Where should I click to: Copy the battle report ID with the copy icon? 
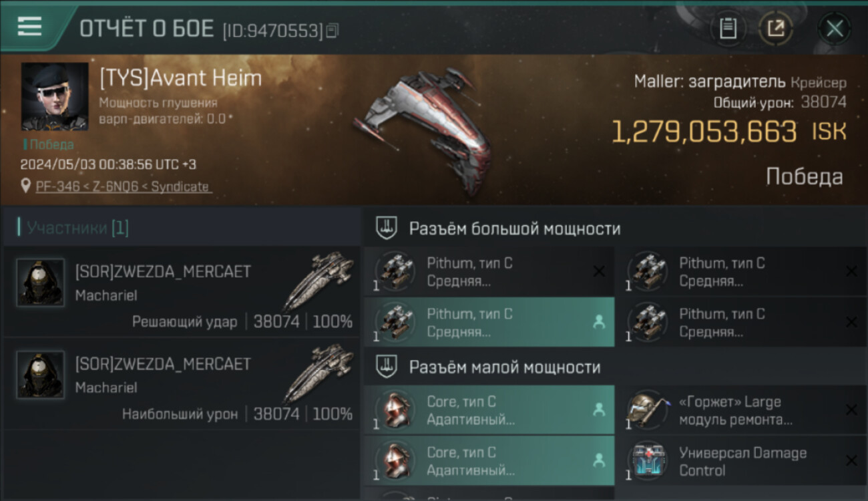pyautogui.click(x=333, y=30)
